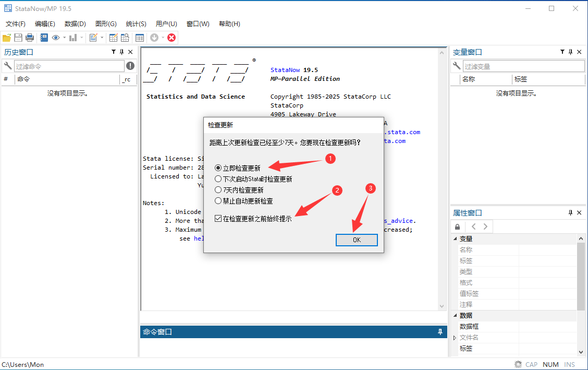The width and height of the screenshot is (588, 370).
Task: Pin the Command window
Action: (x=440, y=332)
